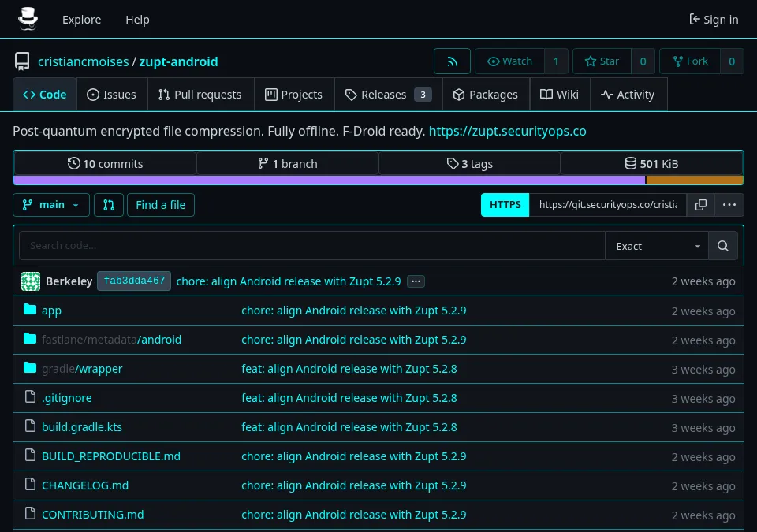Open the build.gradle.kts file
The width and height of the screenshot is (757, 532).
[82, 427]
